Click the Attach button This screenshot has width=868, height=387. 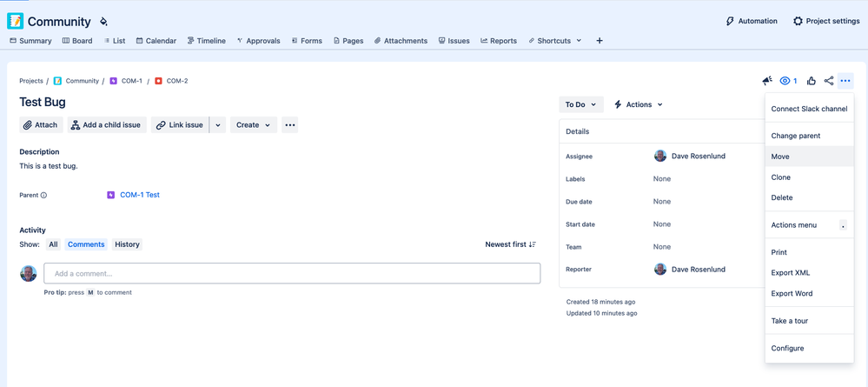[41, 124]
